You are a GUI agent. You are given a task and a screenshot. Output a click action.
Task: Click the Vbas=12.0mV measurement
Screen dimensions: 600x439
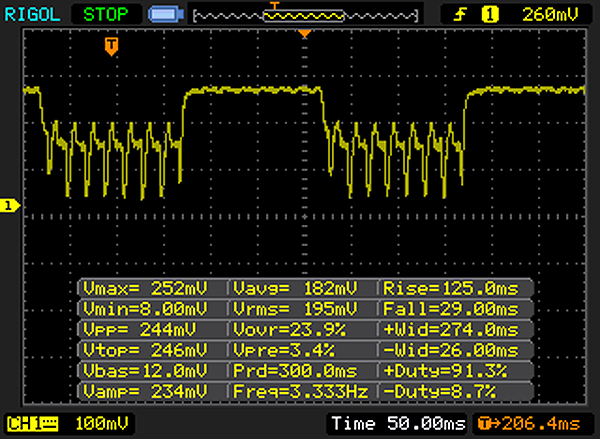pyautogui.click(x=145, y=371)
